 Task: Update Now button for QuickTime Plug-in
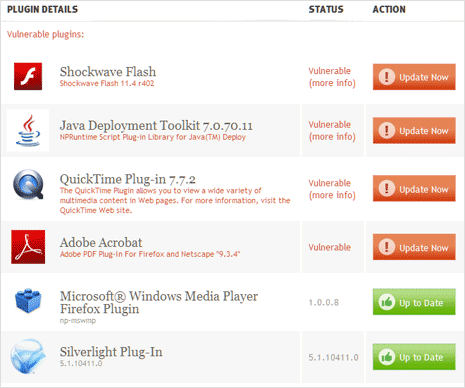click(414, 189)
